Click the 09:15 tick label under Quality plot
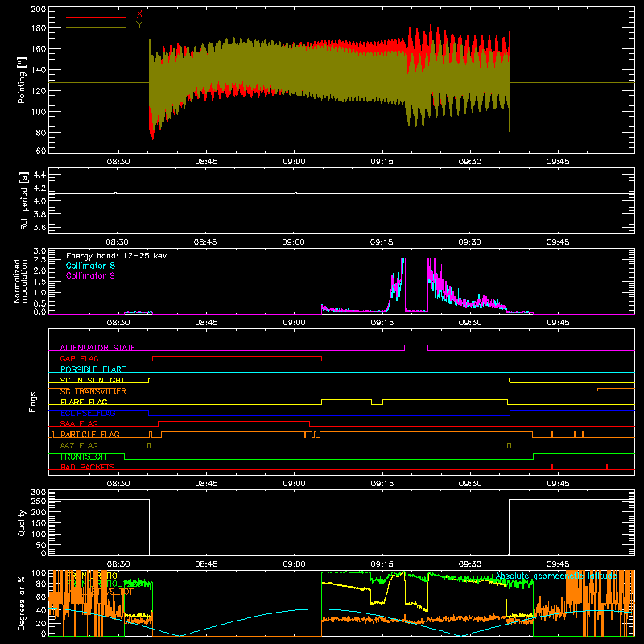The image size is (644, 644). [382, 564]
